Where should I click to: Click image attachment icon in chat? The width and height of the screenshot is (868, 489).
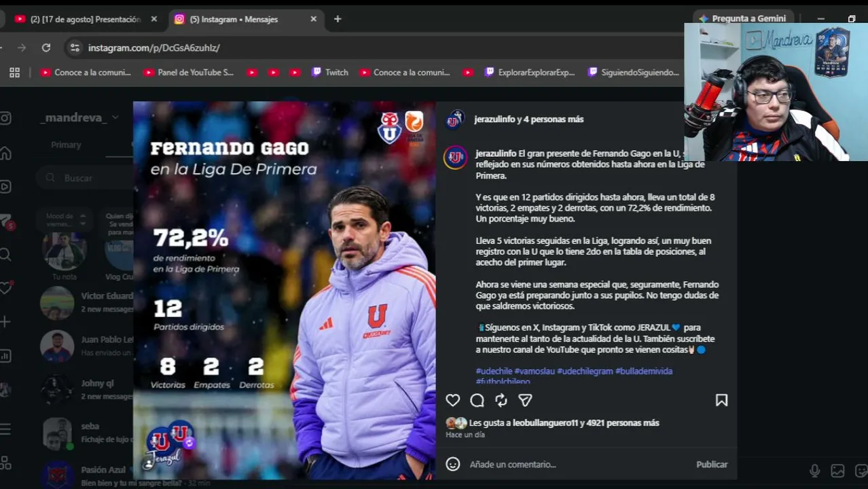[x=838, y=471]
